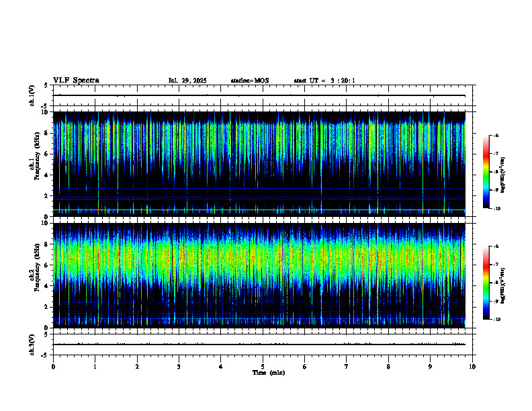Click the "-6" tick on ch.1 colorbar
532x411 pixels.
(496, 135)
